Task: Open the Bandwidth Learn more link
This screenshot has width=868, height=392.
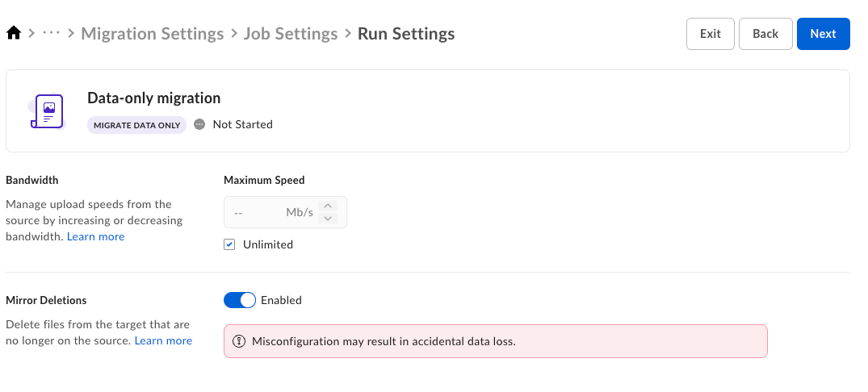Action: tap(96, 237)
